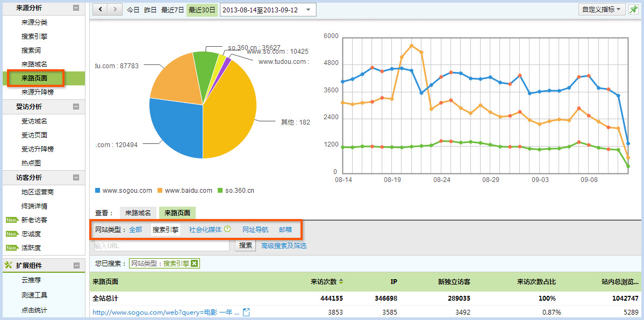Select the 最近7日 time range

tap(173, 10)
